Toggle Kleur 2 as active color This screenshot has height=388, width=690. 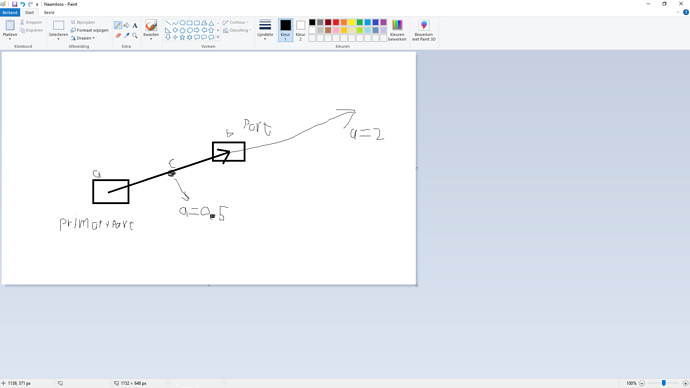[x=301, y=30]
